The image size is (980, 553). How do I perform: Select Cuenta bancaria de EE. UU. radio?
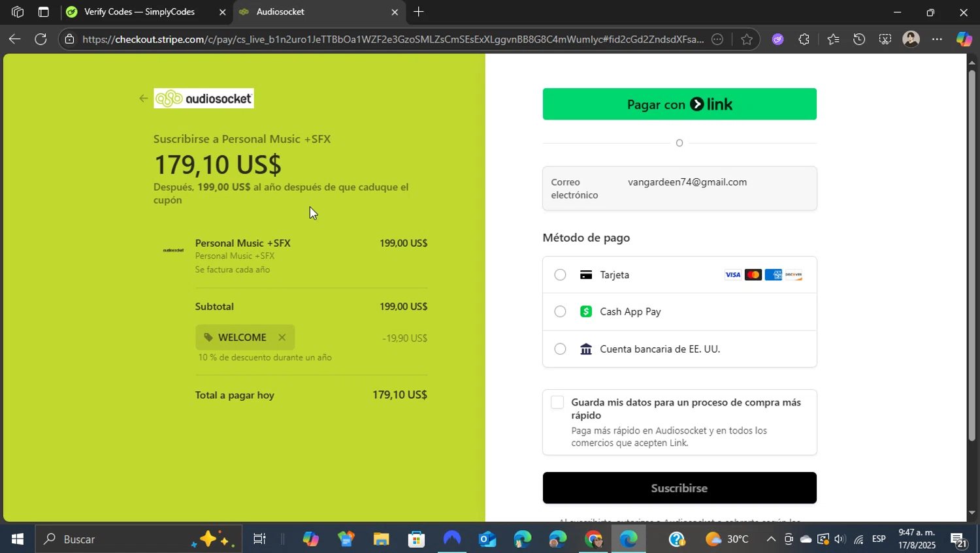(560, 349)
